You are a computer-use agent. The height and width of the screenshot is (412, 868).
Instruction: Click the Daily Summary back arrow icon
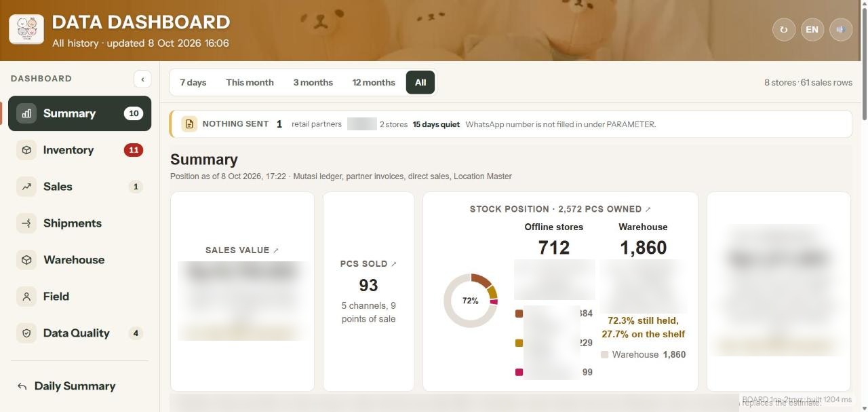22,386
